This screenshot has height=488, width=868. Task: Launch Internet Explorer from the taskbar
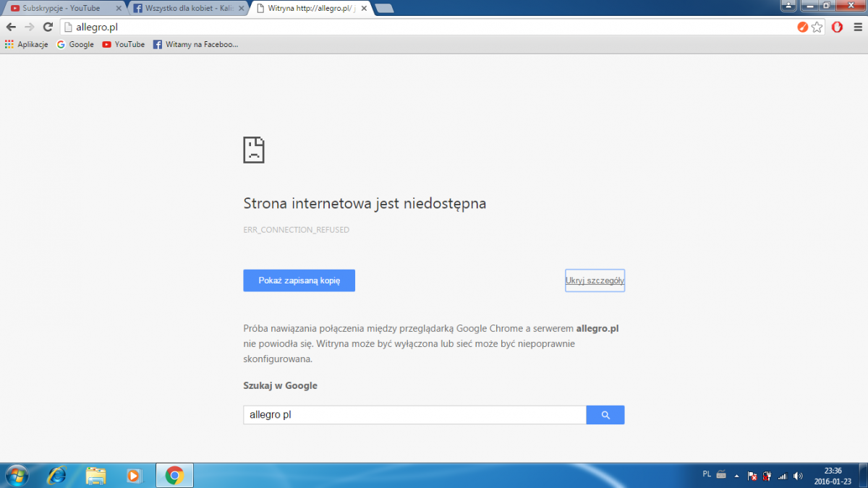click(56, 475)
